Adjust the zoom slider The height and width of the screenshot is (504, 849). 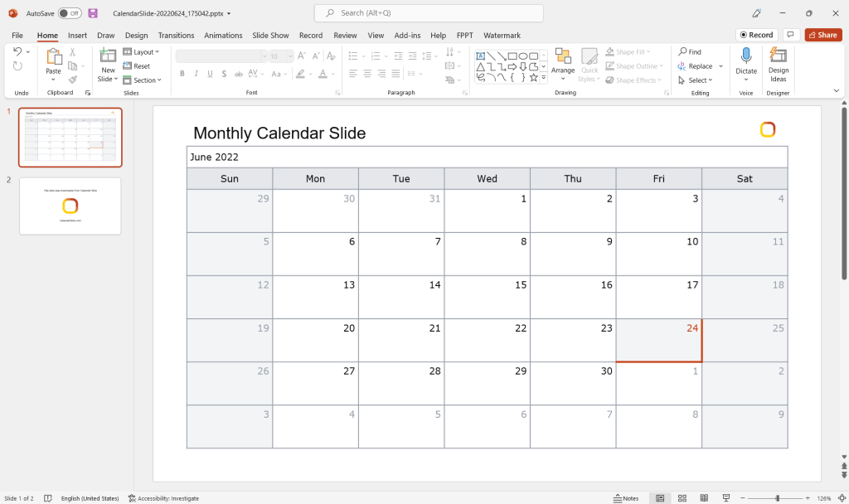pos(777,498)
